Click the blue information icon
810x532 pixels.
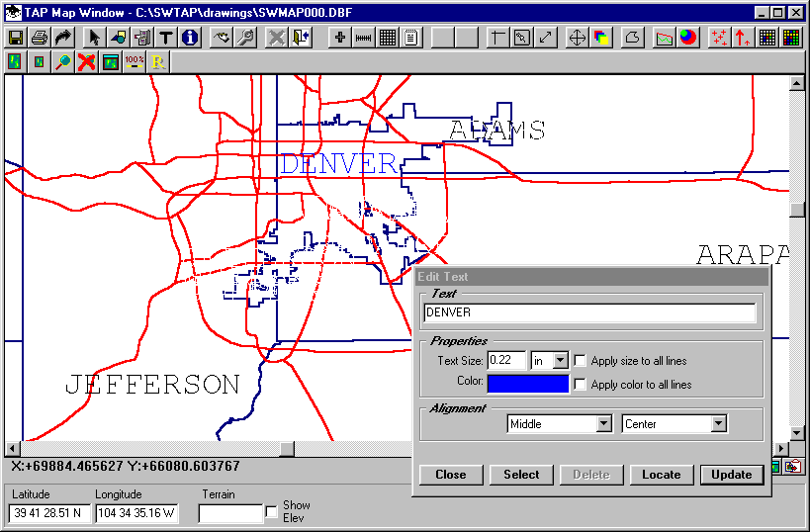click(x=190, y=38)
